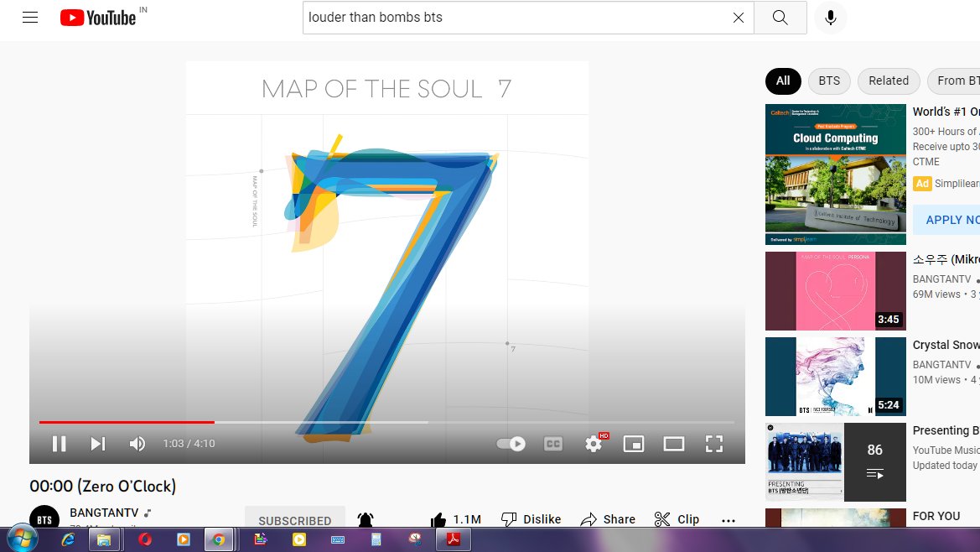Screen dimensions: 980x552
Task: Start voice search with microphone
Action: 831,18
